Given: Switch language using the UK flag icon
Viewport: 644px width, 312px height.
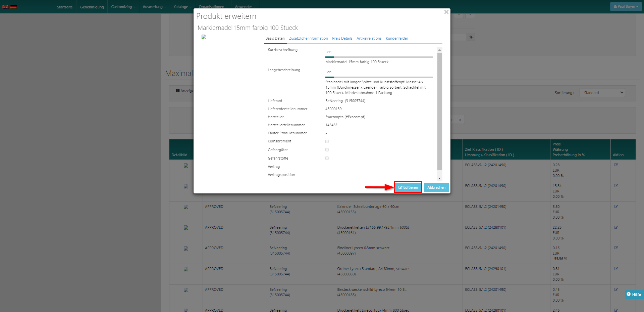Looking at the screenshot, I should (x=5, y=6).
